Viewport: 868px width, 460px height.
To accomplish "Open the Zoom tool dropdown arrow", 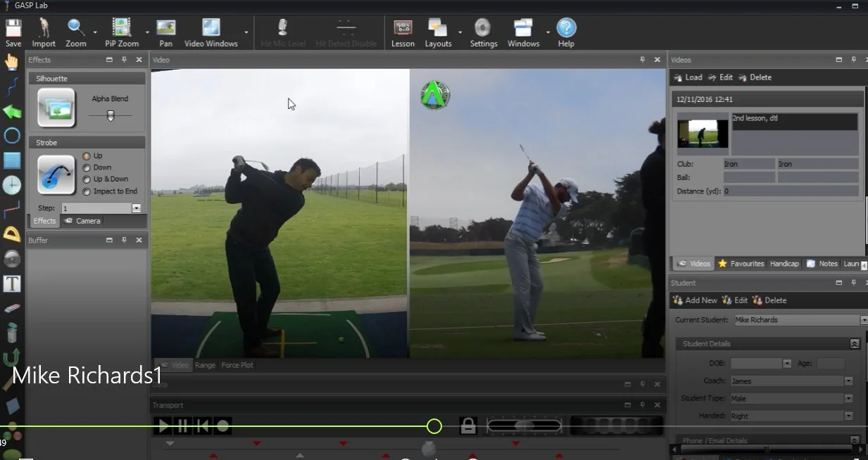I will click(95, 32).
